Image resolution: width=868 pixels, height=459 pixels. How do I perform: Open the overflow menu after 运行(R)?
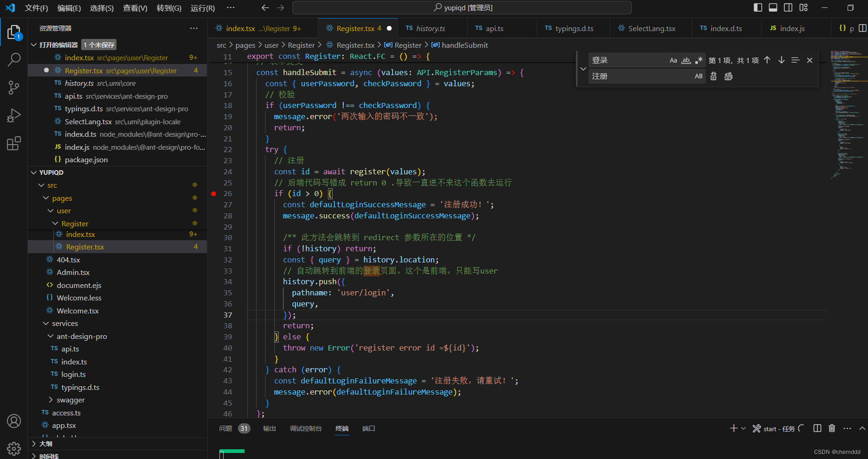231,7
